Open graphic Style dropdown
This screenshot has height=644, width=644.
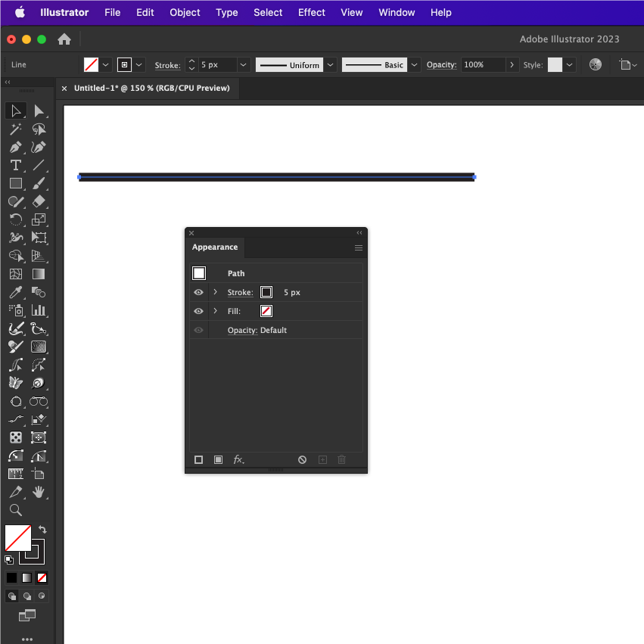(x=569, y=65)
